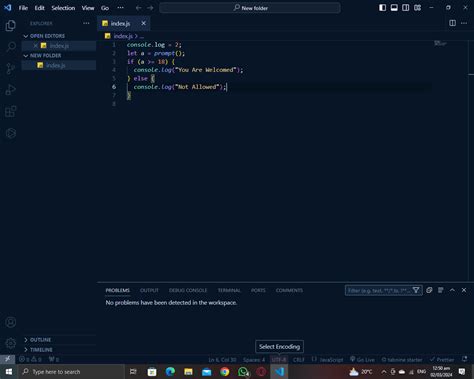Change indentation via Spaces: 4
Viewport: 474px width, 379px height.
point(254,360)
